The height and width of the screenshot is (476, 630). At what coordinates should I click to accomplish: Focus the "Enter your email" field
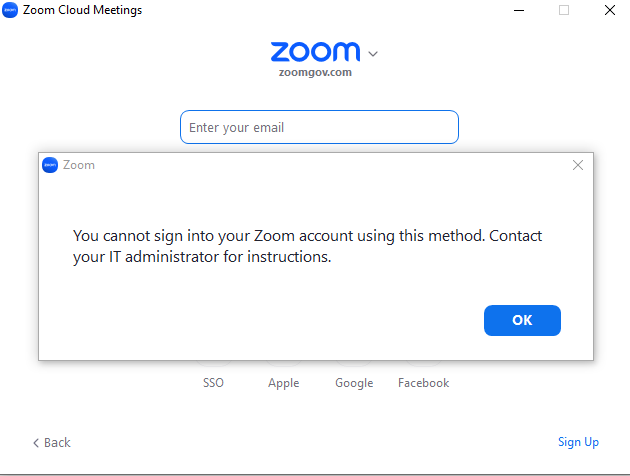319,128
